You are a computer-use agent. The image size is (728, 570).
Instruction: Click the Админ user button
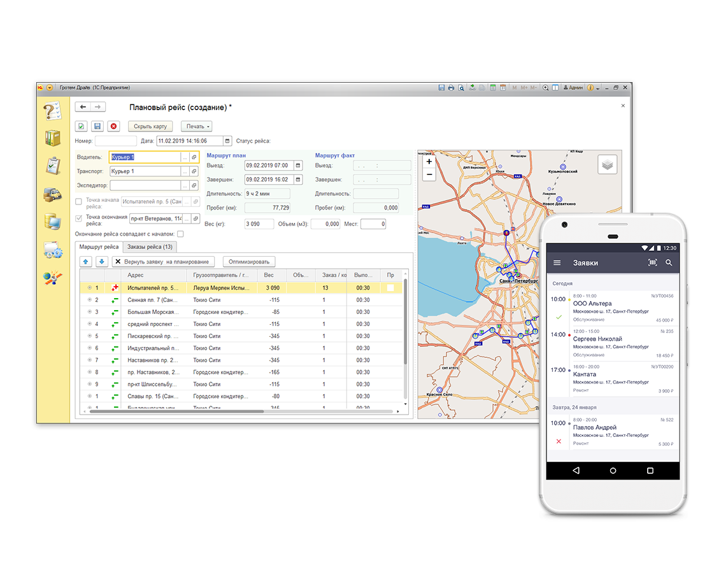coord(573,88)
